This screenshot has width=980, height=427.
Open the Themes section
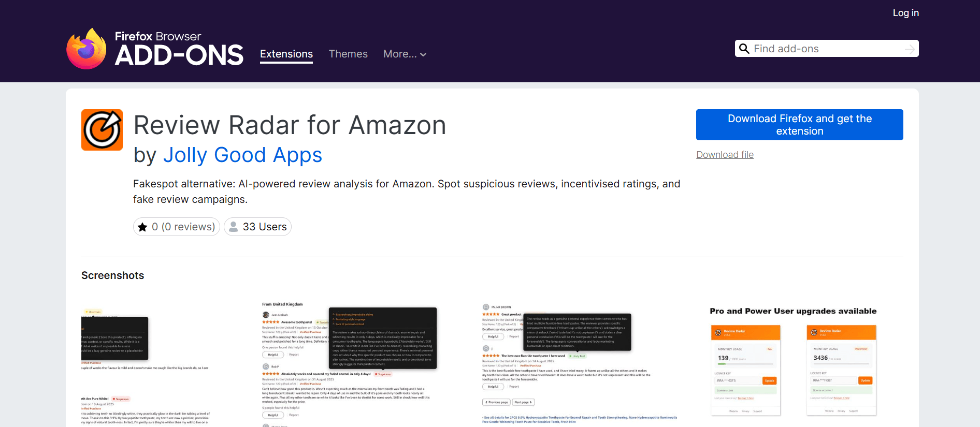click(x=348, y=54)
